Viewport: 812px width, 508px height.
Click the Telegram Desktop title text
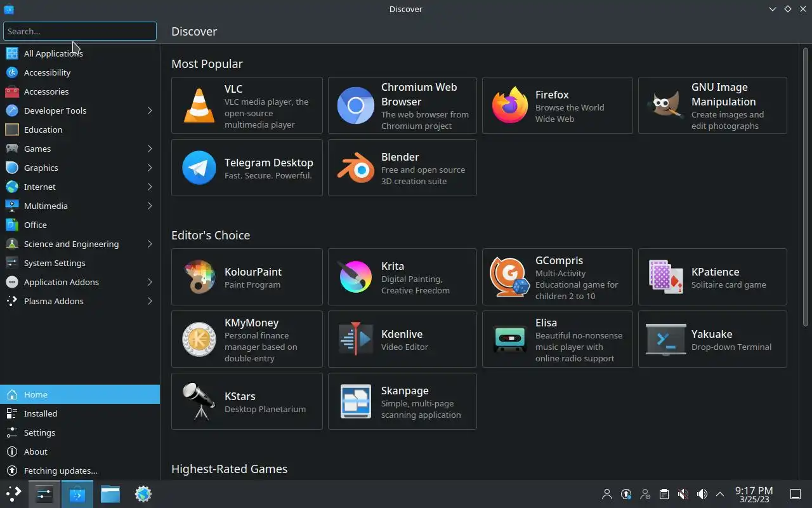point(269,163)
